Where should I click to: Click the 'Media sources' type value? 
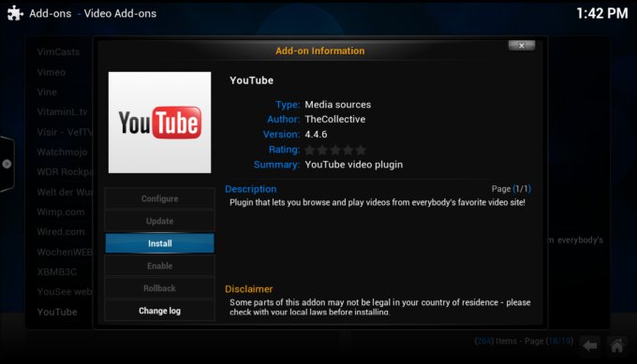pos(337,105)
